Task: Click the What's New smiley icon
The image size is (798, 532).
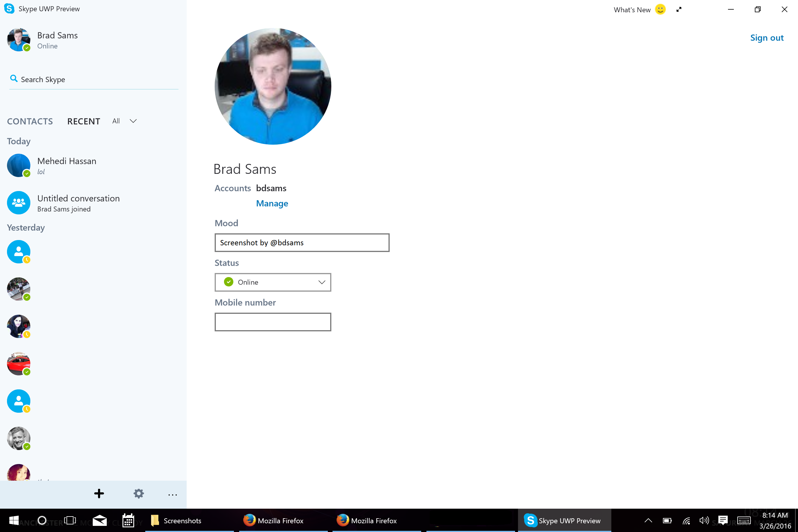Action: click(x=660, y=10)
